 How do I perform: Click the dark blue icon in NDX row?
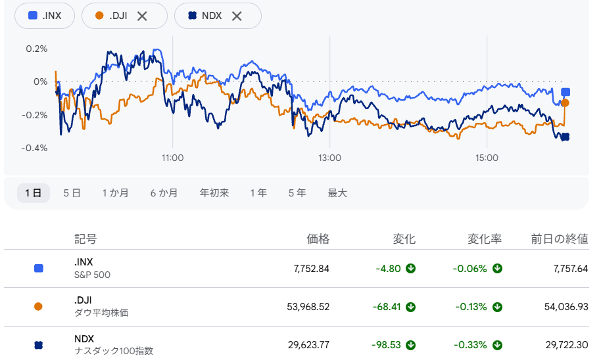[x=38, y=345]
